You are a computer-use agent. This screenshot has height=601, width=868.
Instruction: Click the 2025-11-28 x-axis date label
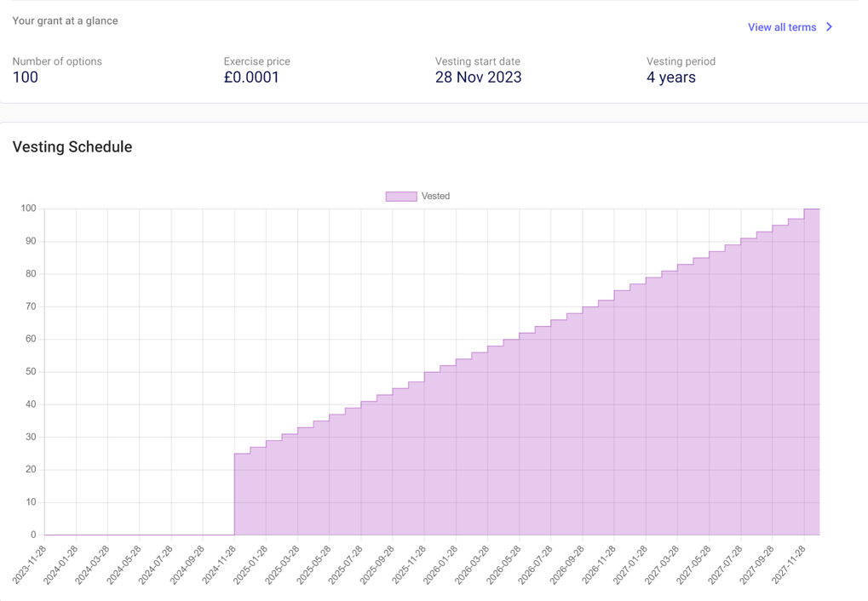[411, 564]
